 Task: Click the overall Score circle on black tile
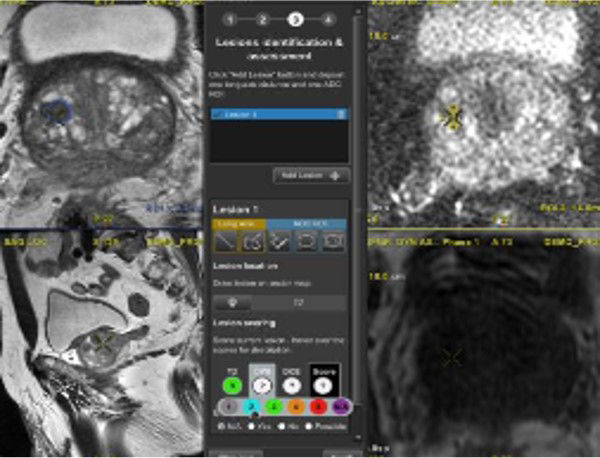(323, 386)
